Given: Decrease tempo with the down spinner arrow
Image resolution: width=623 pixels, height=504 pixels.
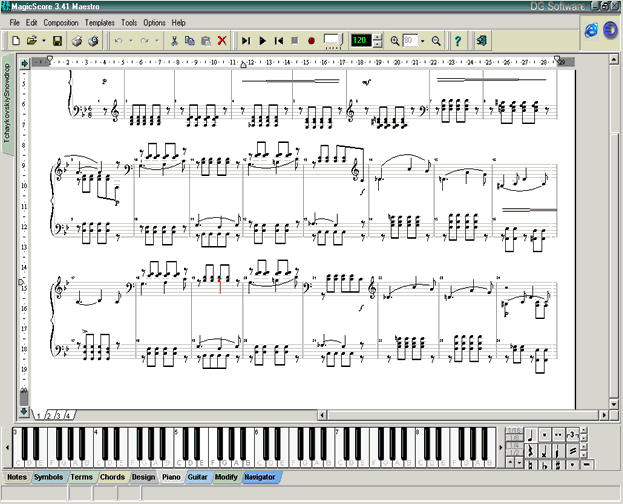Looking at the screenshot, I should [378, 44].
